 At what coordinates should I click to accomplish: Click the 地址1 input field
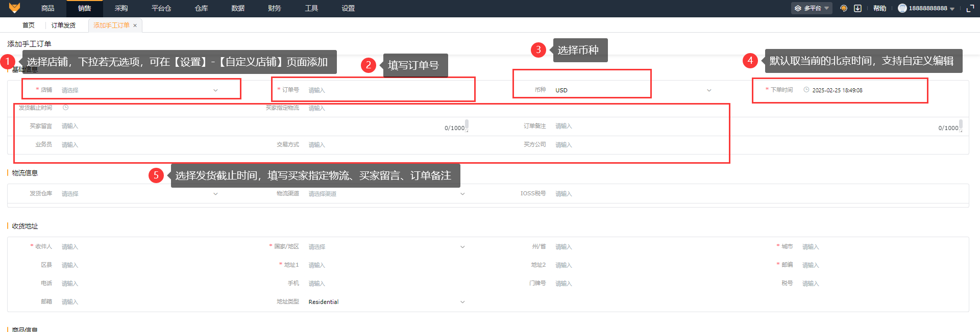tap(386, 265)
